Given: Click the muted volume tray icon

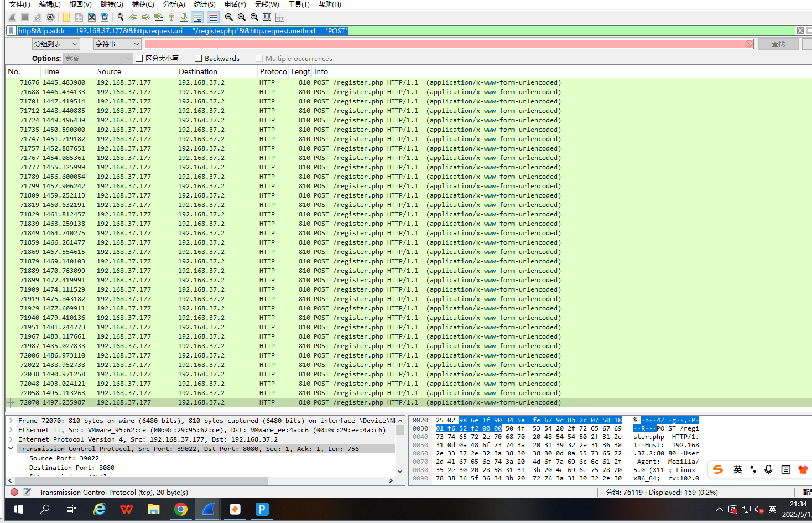Looking at the screenshot, I should [759, 509].
